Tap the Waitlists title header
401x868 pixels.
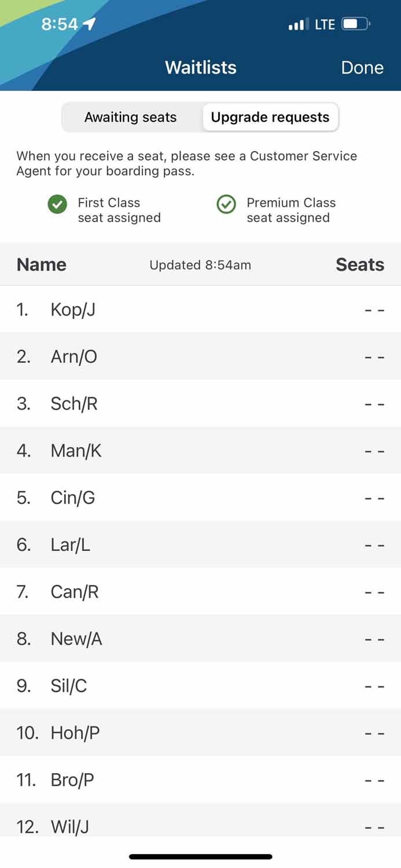pos(201,68)
